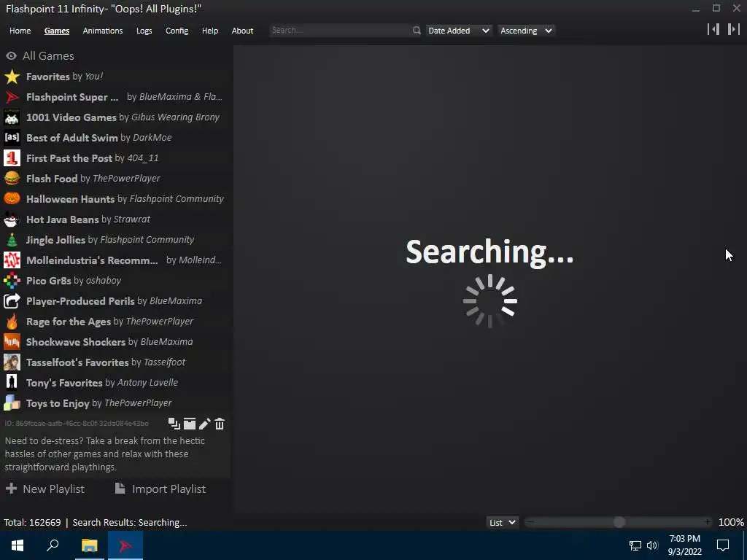Screen dimensions: 747x560
Task: Duplicate the selected playlist
Action: 174,424
